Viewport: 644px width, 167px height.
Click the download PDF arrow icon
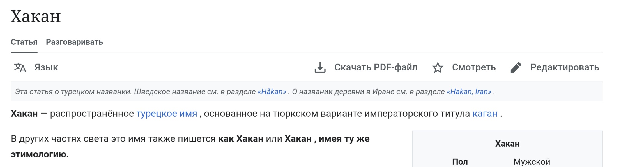point(320,67)
